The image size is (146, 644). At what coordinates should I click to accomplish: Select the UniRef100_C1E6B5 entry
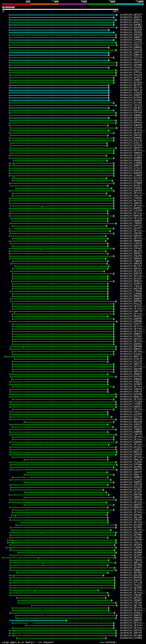[x=131, y=163]
